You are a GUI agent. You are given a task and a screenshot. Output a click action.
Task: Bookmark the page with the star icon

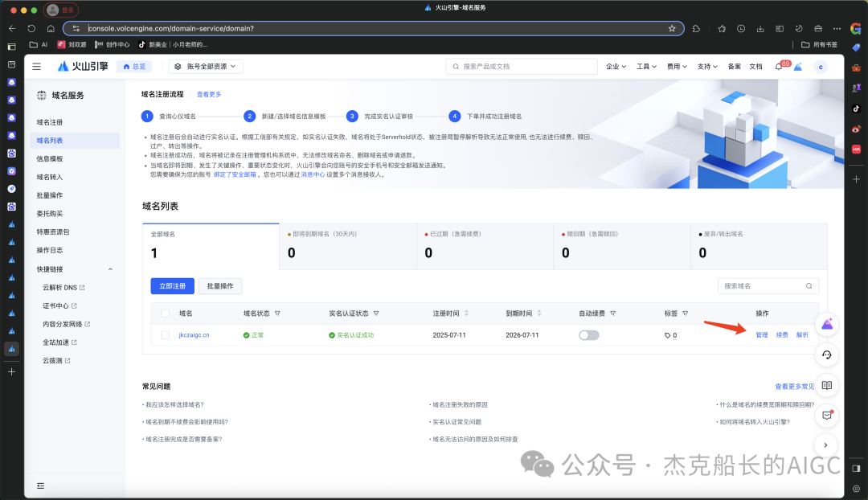(672, 28)
